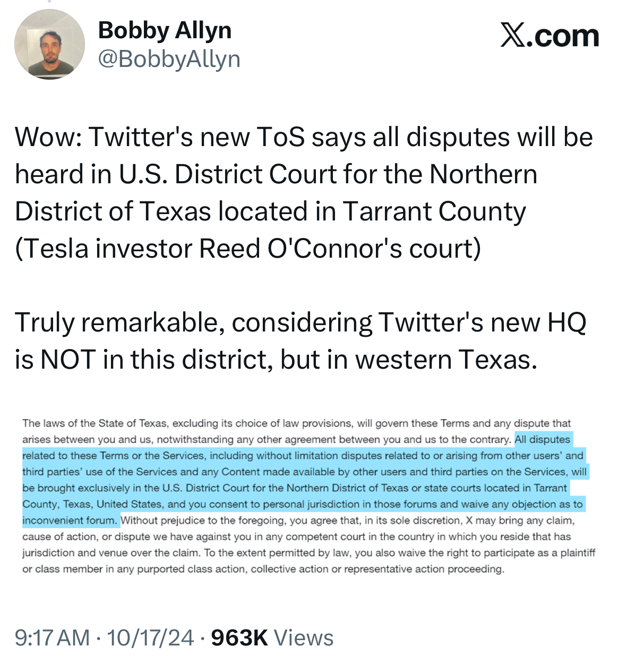Click "western Texas" in the tweet's last line

click(446, 360)
